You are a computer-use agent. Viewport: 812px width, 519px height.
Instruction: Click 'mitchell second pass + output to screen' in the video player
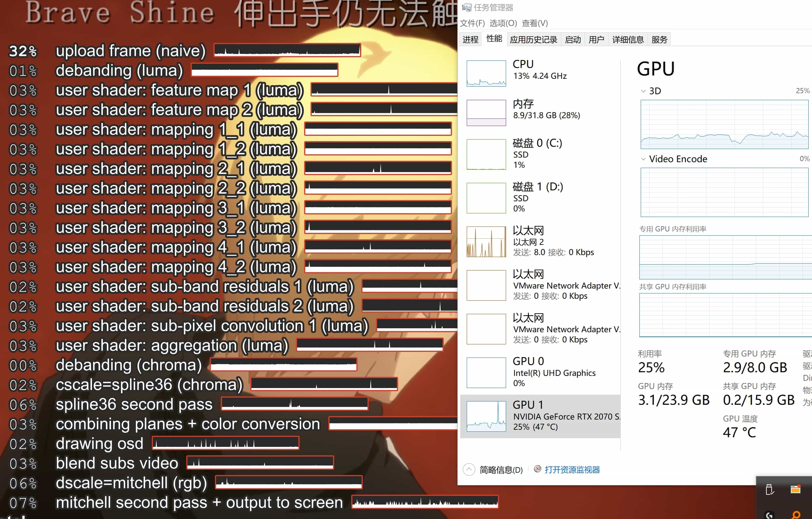[x=254, y=503]
